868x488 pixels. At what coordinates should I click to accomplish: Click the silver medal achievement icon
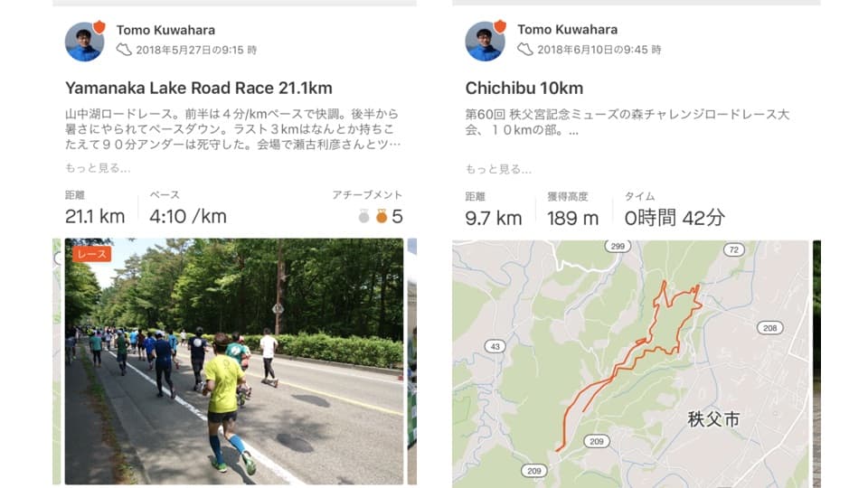[x=363, y=216]
